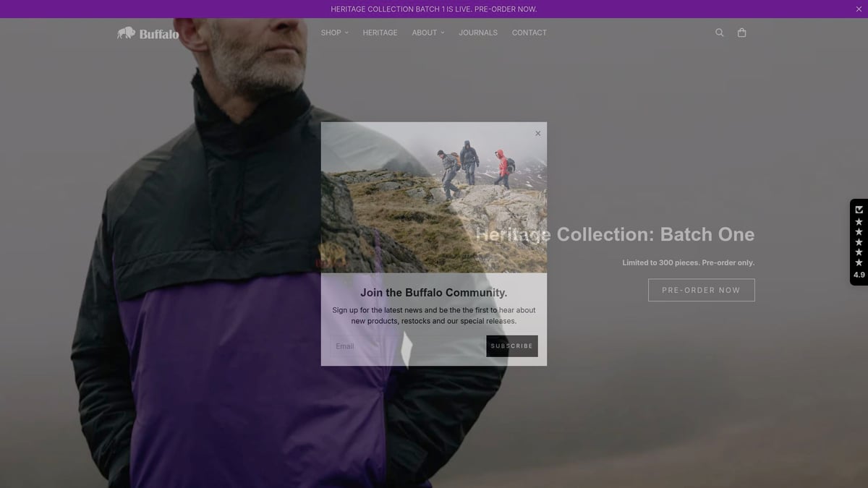Dismiss the purple announcement bar
This screenshot has height=488, width=868.
click(859, 9)
